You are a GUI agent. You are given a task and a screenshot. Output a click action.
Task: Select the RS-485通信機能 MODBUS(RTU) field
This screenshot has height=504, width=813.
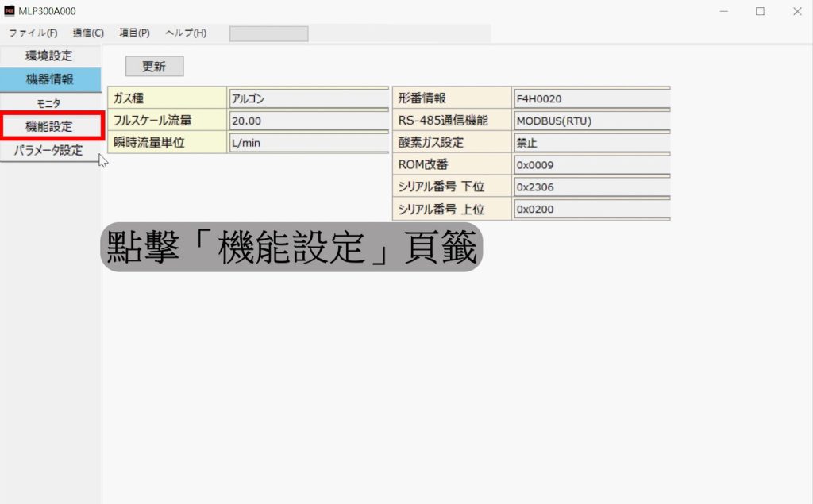click(591, 121)
